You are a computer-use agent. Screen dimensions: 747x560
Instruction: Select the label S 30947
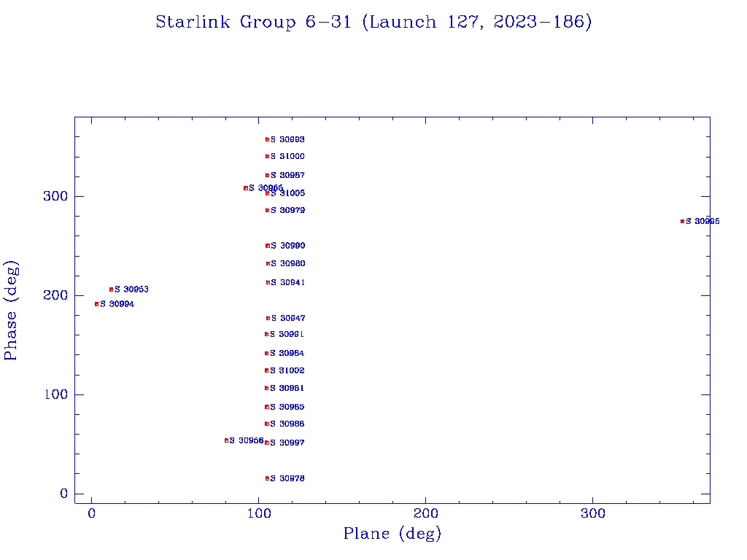pyautogui.click(x=288, y=318)
